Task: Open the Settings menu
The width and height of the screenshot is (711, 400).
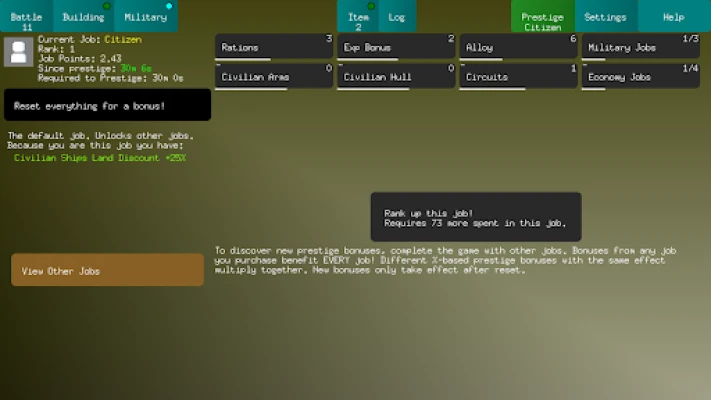Action: coord(605,16)
